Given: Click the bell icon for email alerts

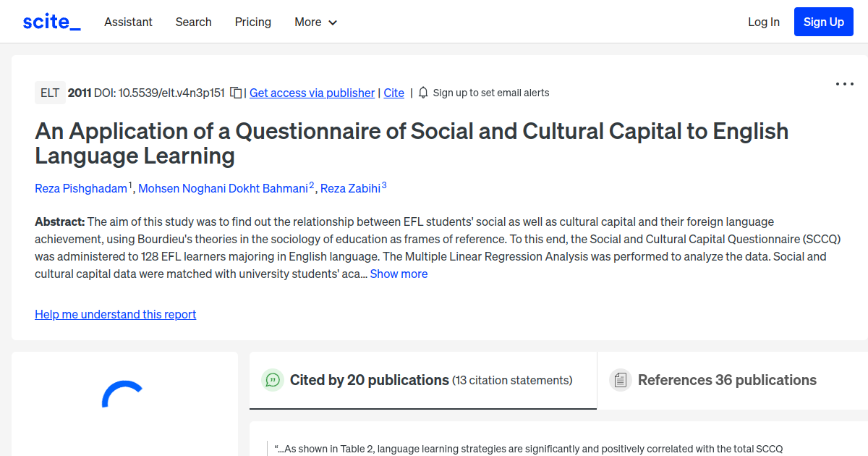Looking at the screenshot, I should coord(422,93).
